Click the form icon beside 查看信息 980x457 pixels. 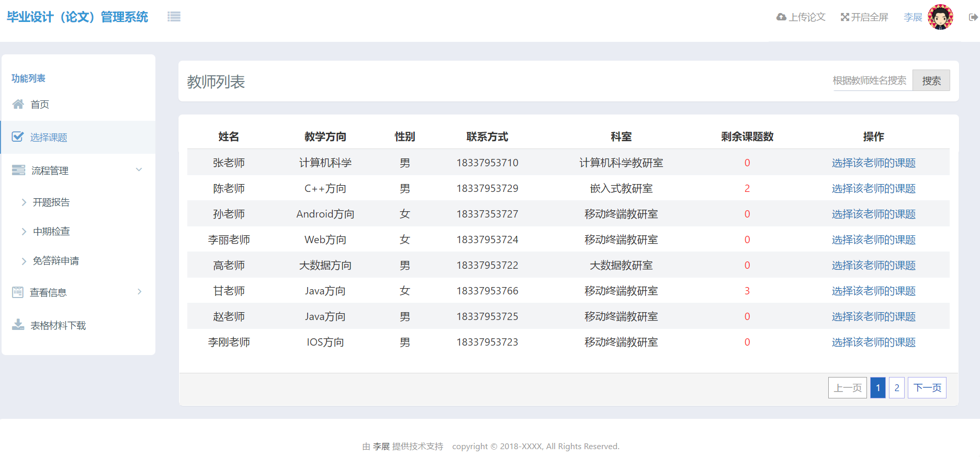(x=18, y=292)
